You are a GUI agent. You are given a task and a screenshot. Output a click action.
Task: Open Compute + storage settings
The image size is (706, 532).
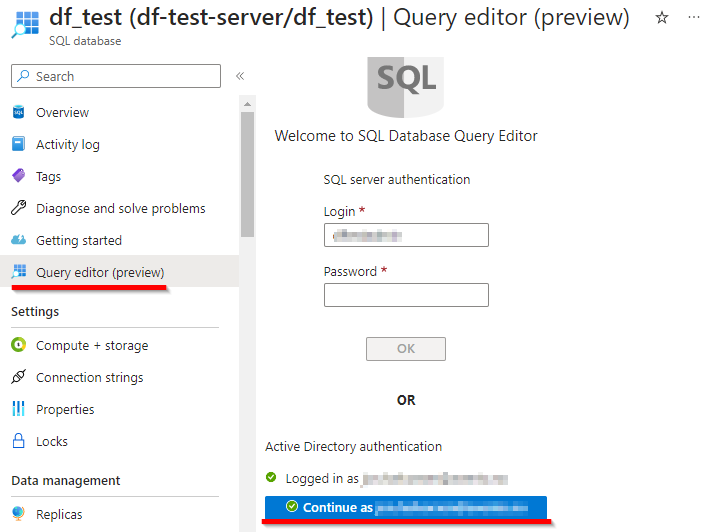pos(92,346)
